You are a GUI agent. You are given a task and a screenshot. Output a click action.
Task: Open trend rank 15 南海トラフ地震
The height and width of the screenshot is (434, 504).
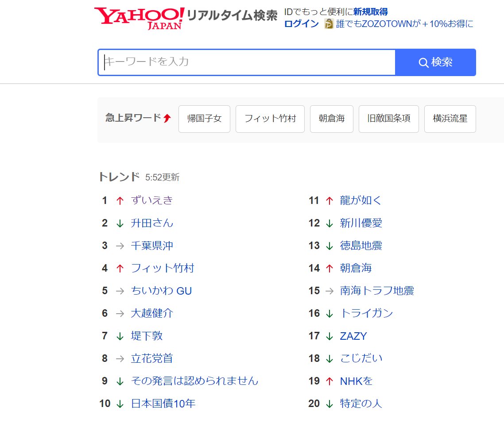[x=377, y=291]
